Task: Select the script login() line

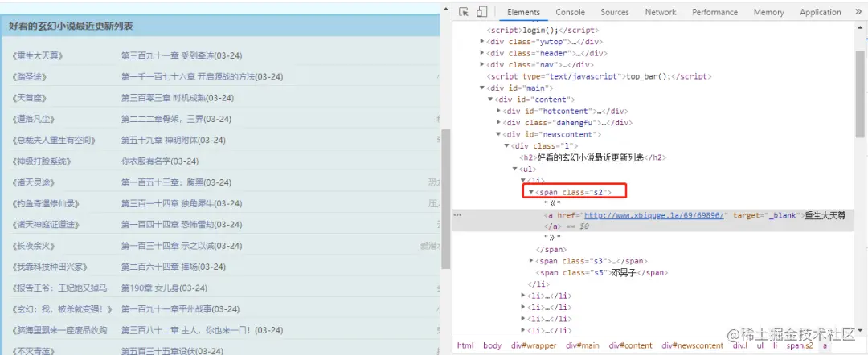Action: pos(542,30)
